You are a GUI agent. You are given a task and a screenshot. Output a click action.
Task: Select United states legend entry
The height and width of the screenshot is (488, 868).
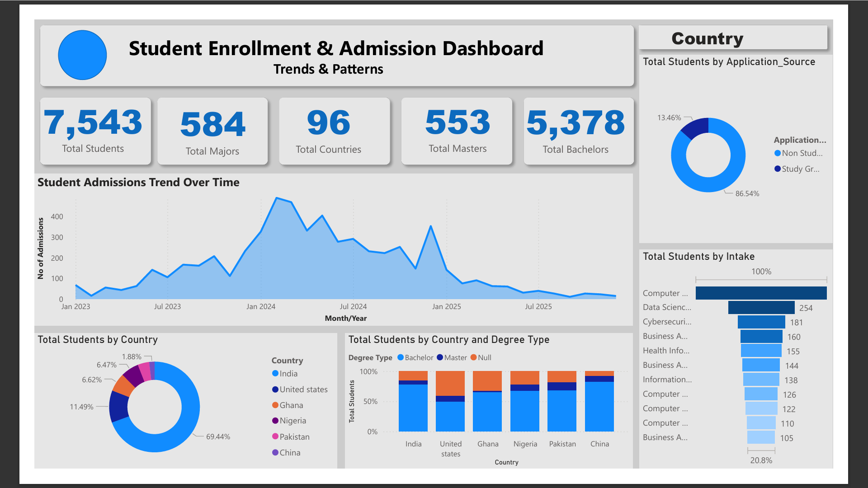tap(303, 389)
